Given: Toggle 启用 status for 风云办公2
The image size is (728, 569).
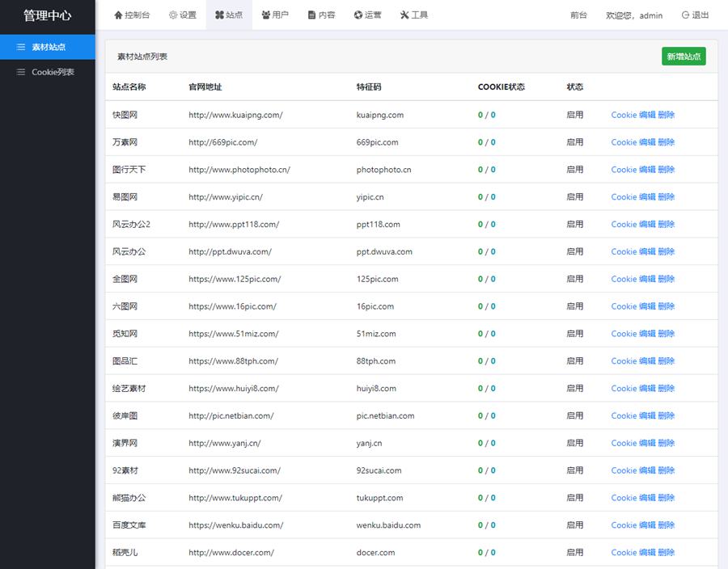Looking at the screenshot, I should [575, 224].
